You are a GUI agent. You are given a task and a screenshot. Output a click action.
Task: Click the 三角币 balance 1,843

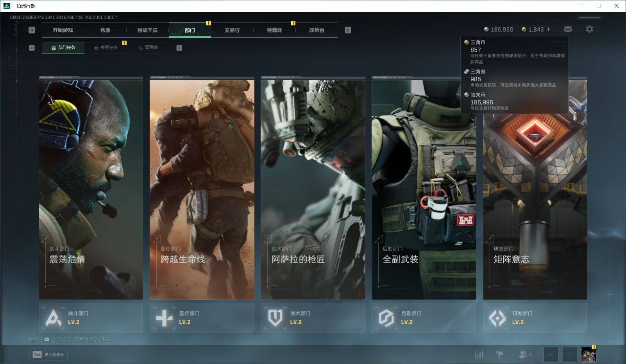[x=533, y=29]
